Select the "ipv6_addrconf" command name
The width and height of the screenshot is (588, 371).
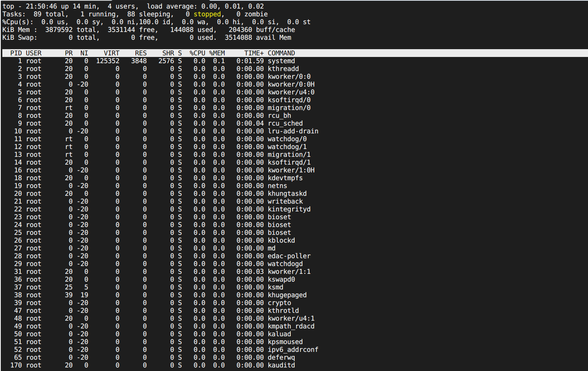pos(293,350)
